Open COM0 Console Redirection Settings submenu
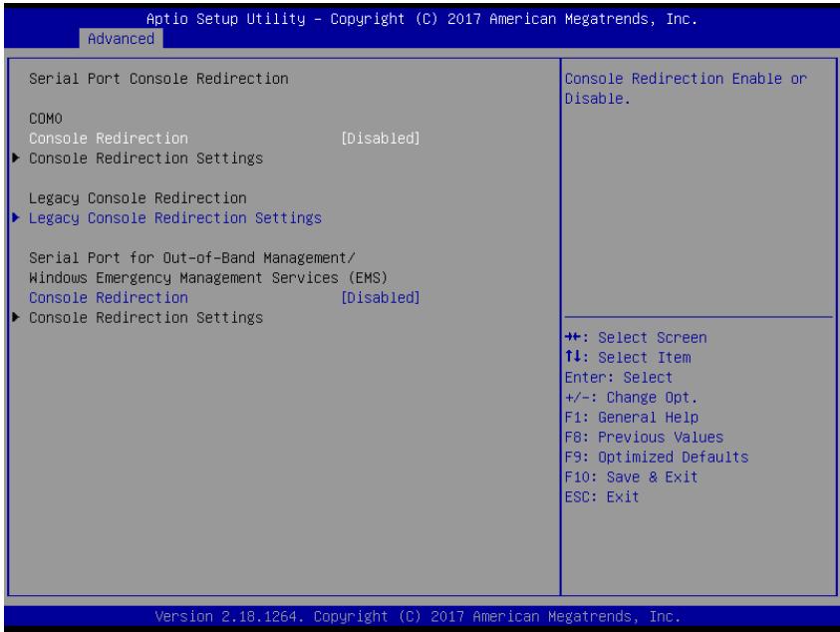The width and height of the screenshot is (840, 632). [145, 158]
